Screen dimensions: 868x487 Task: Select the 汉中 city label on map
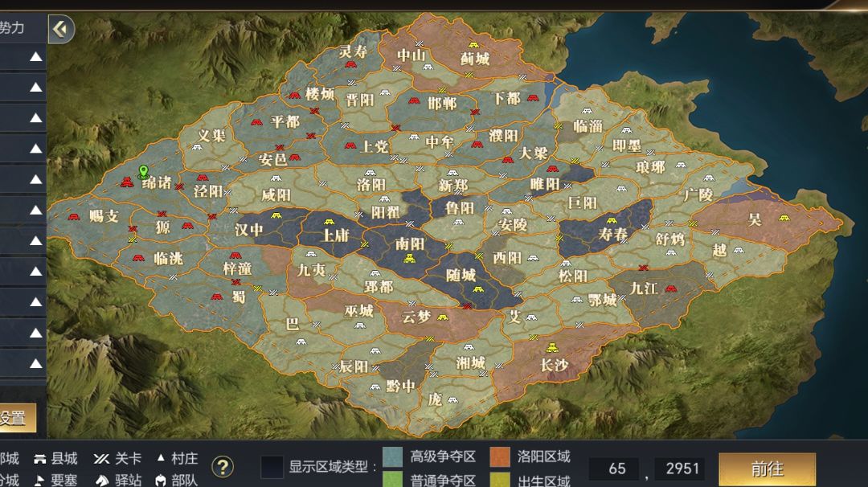coord(248,230)
